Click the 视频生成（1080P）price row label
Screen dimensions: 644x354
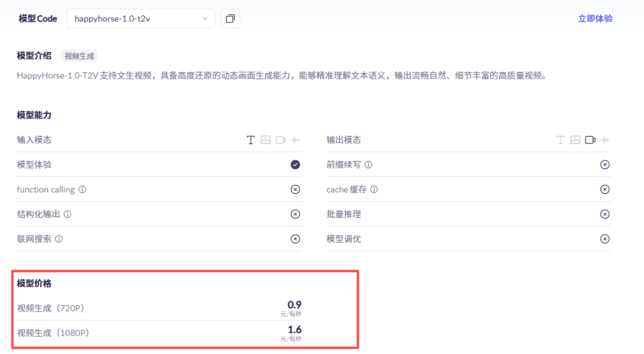53,333
